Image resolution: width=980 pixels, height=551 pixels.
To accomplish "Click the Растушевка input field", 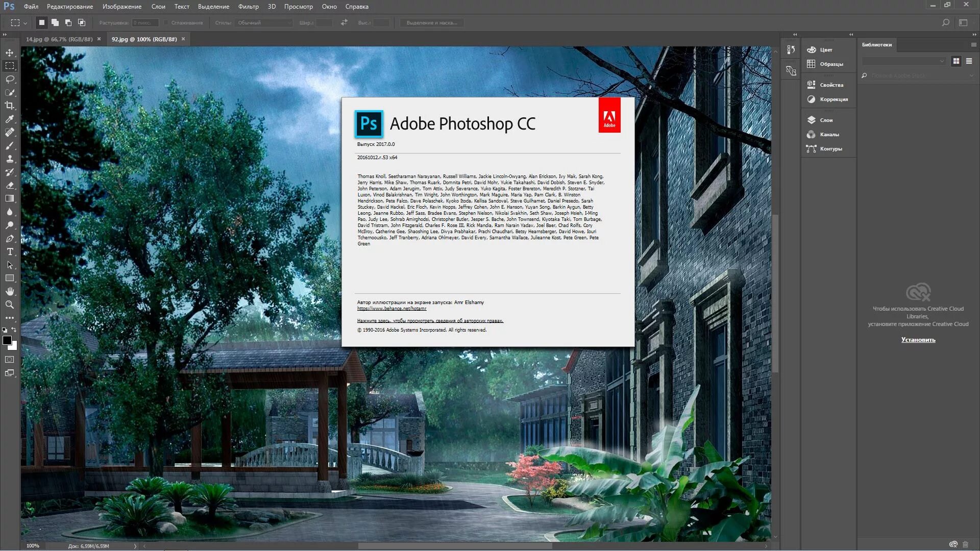I will coord(145,22).
